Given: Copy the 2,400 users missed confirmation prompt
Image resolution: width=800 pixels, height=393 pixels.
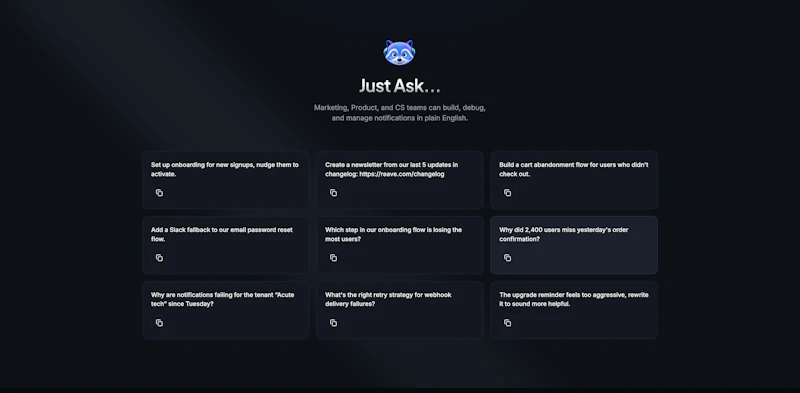Looking at the screenshot, I should (507, 258).
